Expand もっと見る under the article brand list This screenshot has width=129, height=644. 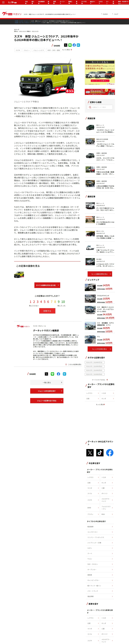[100, 405]
